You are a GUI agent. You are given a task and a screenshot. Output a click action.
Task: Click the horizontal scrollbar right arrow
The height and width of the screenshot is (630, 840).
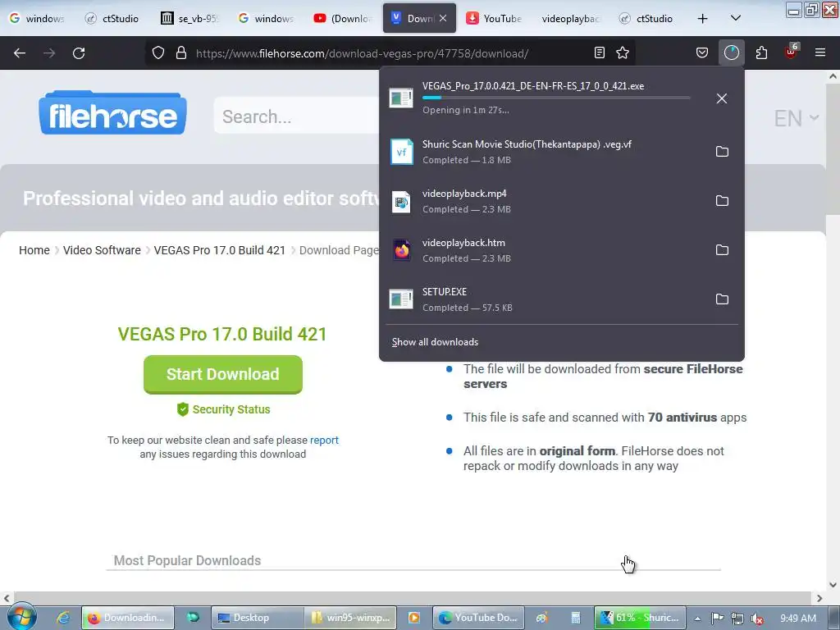(x=819, y=597)
